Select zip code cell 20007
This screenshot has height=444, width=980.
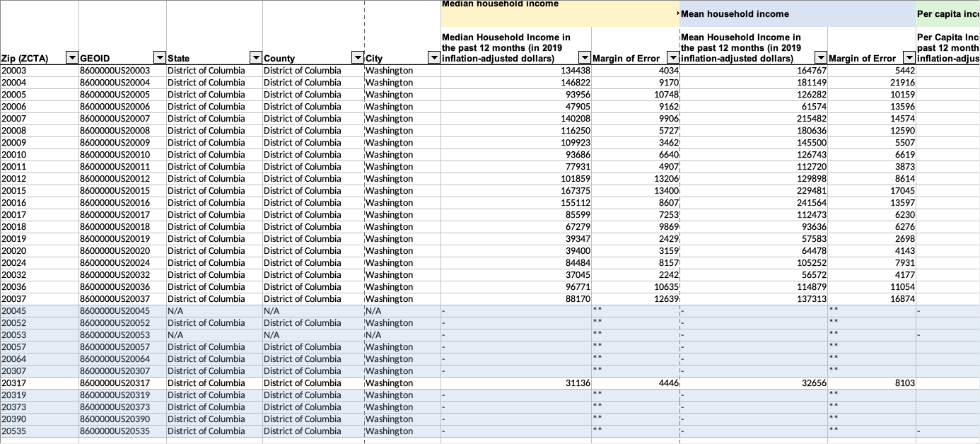click(40, 119)
